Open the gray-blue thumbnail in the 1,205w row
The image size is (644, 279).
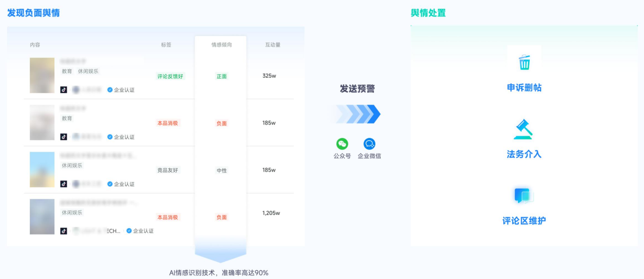42,217
